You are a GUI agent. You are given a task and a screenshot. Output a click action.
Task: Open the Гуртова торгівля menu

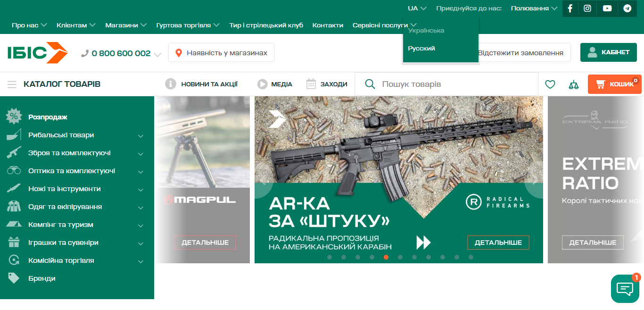tap(188, 25)
